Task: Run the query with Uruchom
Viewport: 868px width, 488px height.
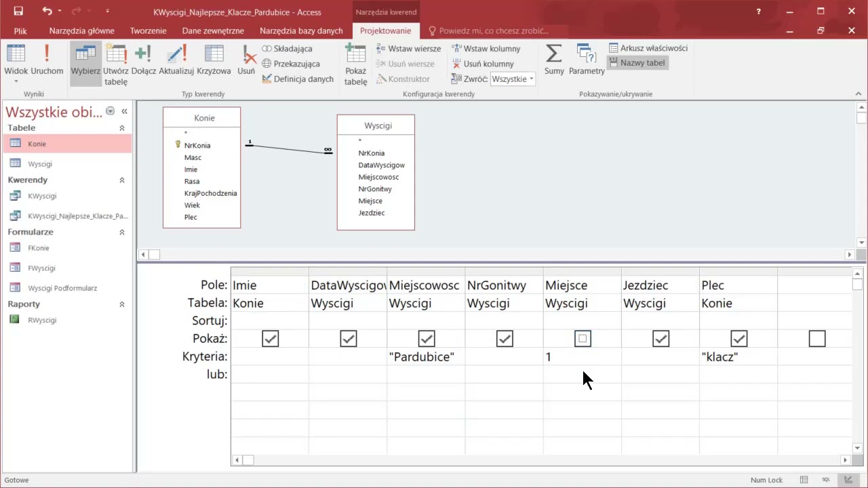Action: click(x=47, y=61)
